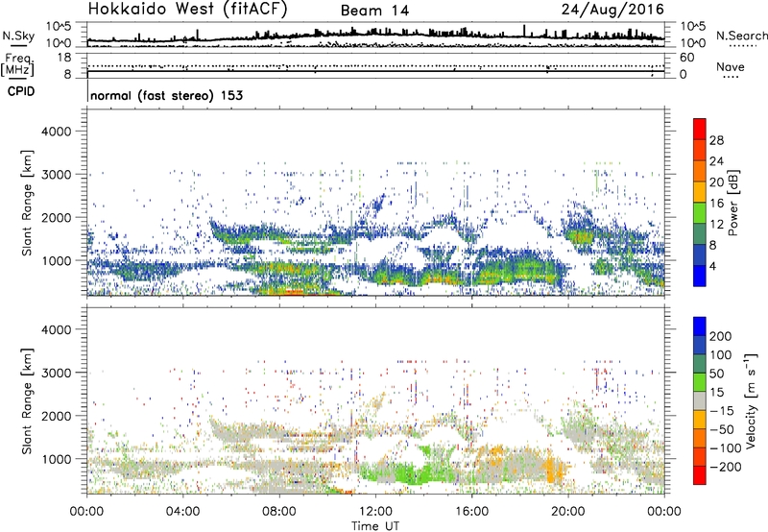
Task: Click the orange backscatter patch near 20:30 in power panel
Action: pos(583,237)
